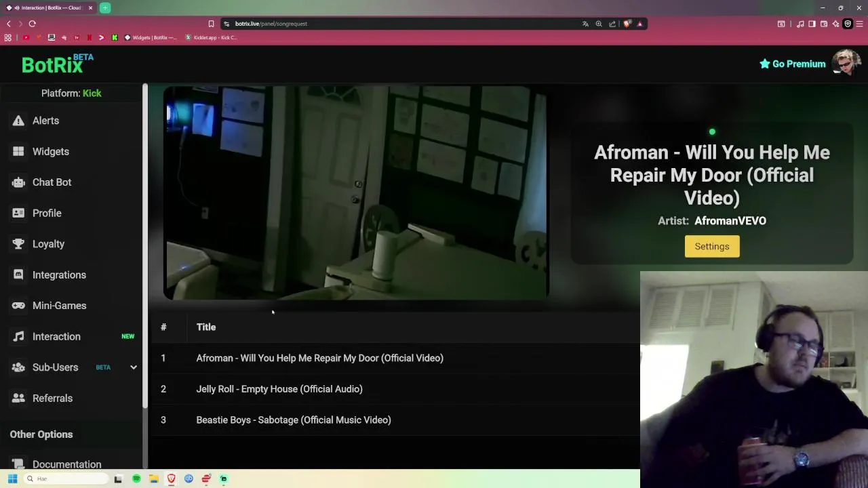Click the BotRix logo
Viewport: 868px width, 488px height.
[x=58, y=64]
